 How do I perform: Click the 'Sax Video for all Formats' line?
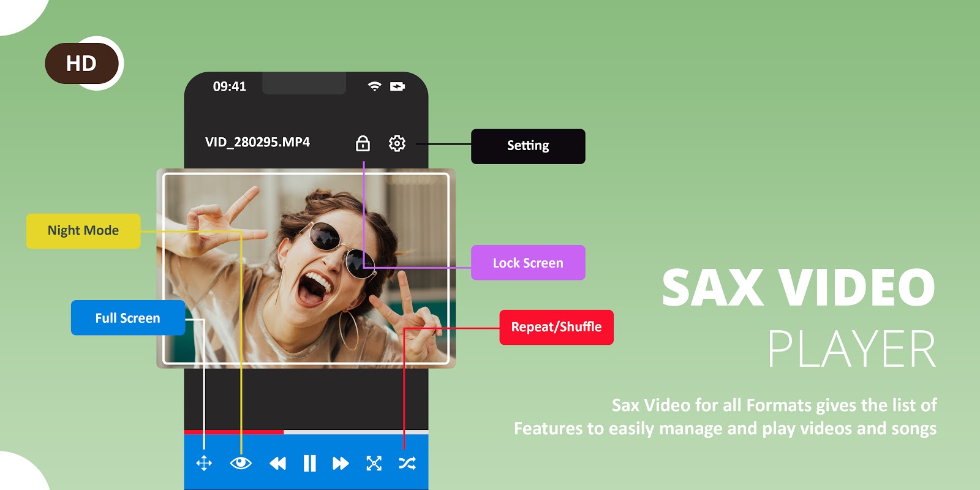point(774,405)
